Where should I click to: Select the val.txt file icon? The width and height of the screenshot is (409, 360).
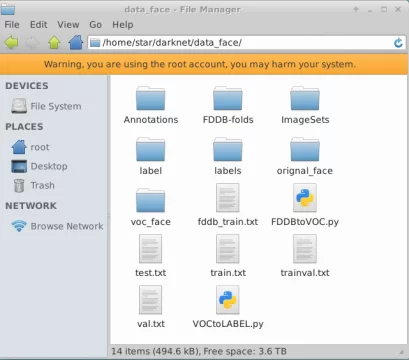[x=151, y=300]
